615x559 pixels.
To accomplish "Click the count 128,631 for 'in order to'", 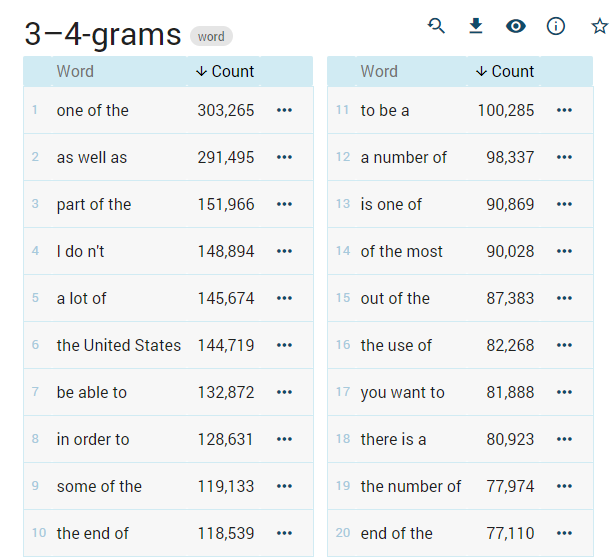I will point(225,439).
